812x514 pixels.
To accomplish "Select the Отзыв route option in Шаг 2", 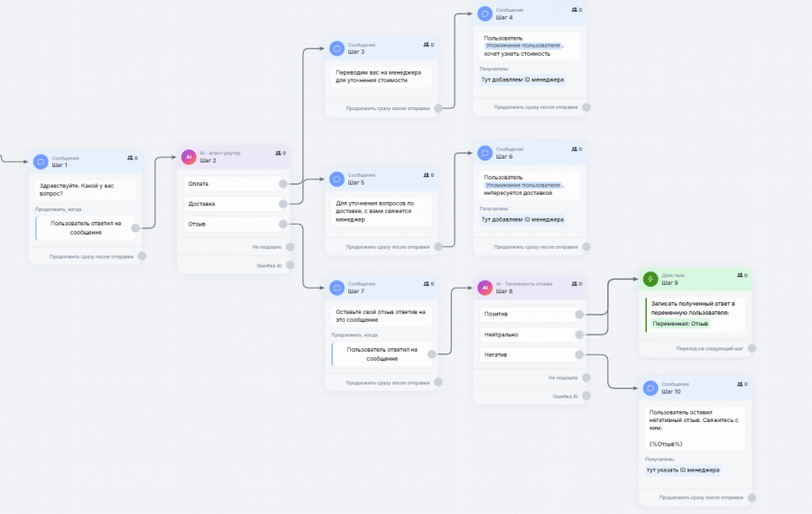I will pyautogui.click(x=233, y=225).
